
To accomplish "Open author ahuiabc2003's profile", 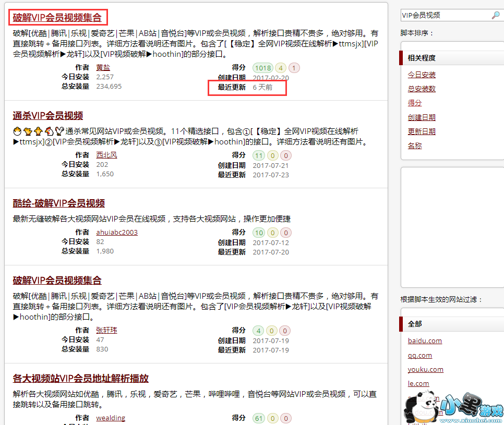I will click(x=116, y=232).
